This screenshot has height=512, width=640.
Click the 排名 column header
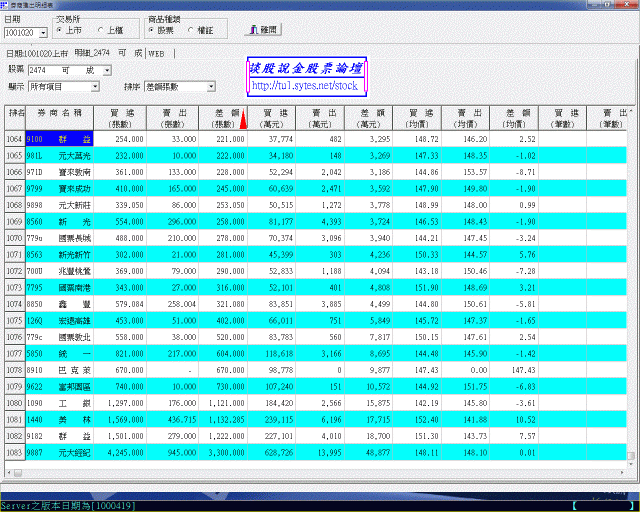coord(15,118)
